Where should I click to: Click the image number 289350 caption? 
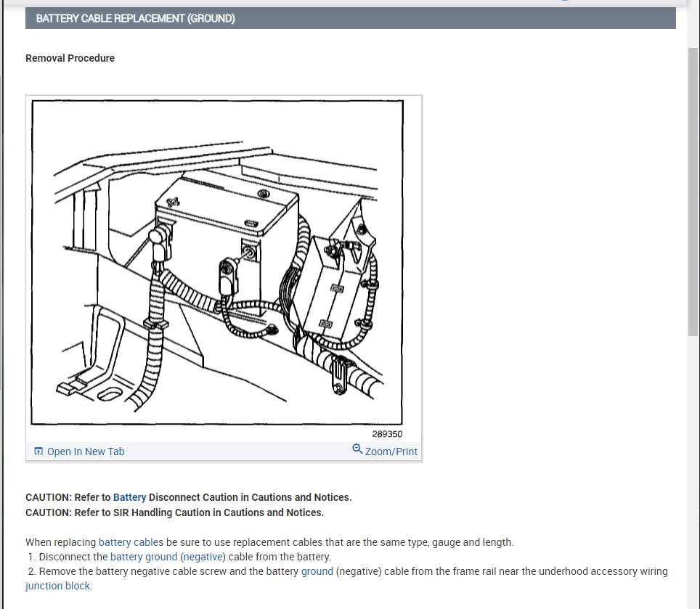[387, 433]
